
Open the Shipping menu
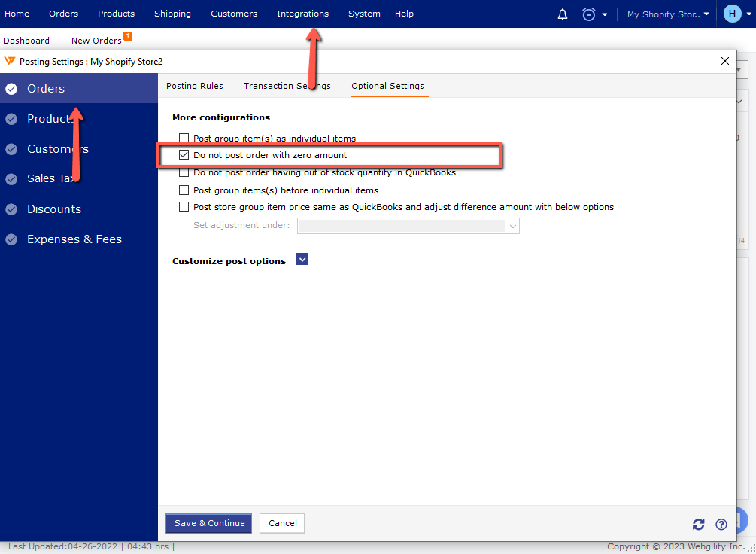[x=172, y=14]
